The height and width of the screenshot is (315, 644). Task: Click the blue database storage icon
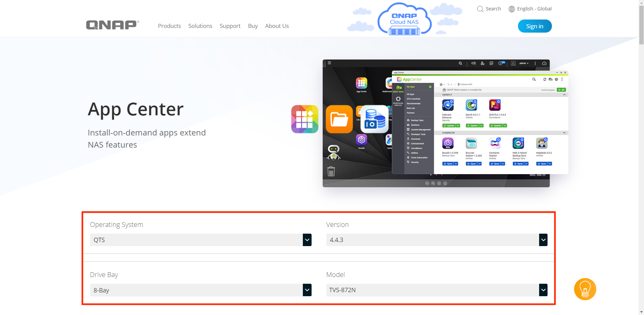tap(374, 119)
